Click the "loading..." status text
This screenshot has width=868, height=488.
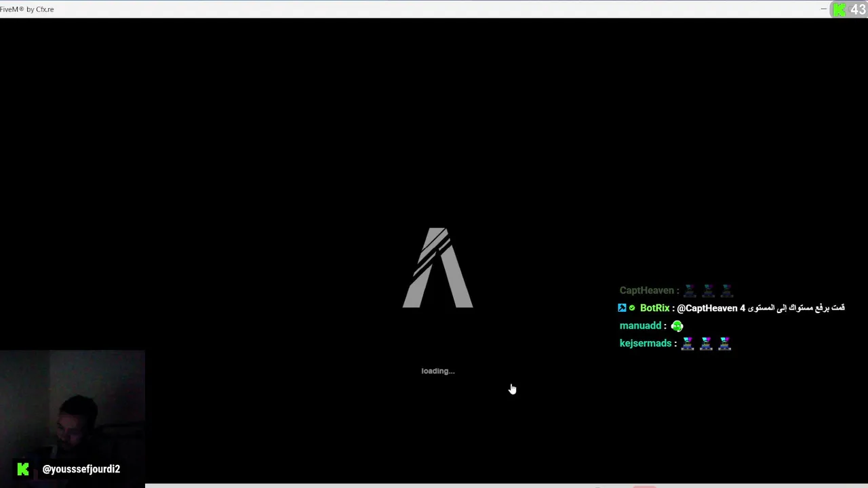point(438,371)
